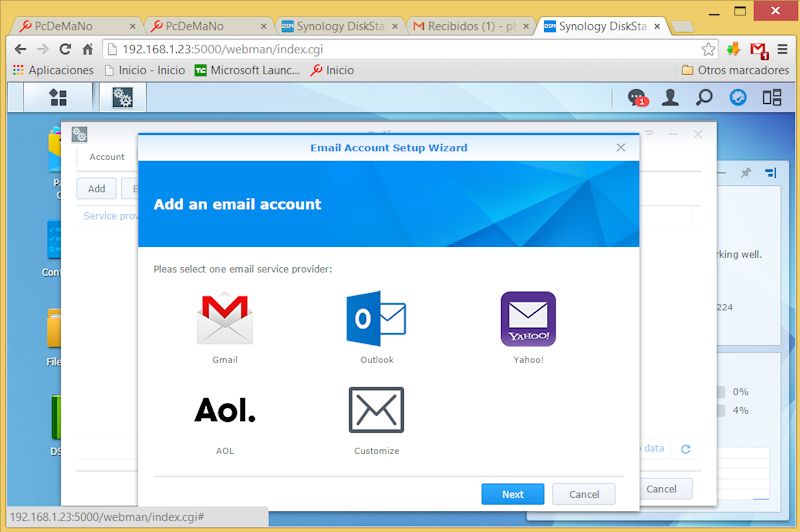Expand the Otros marcadores folder
The width and height of the screenshot is (800, 532).
tap(735, 70)
